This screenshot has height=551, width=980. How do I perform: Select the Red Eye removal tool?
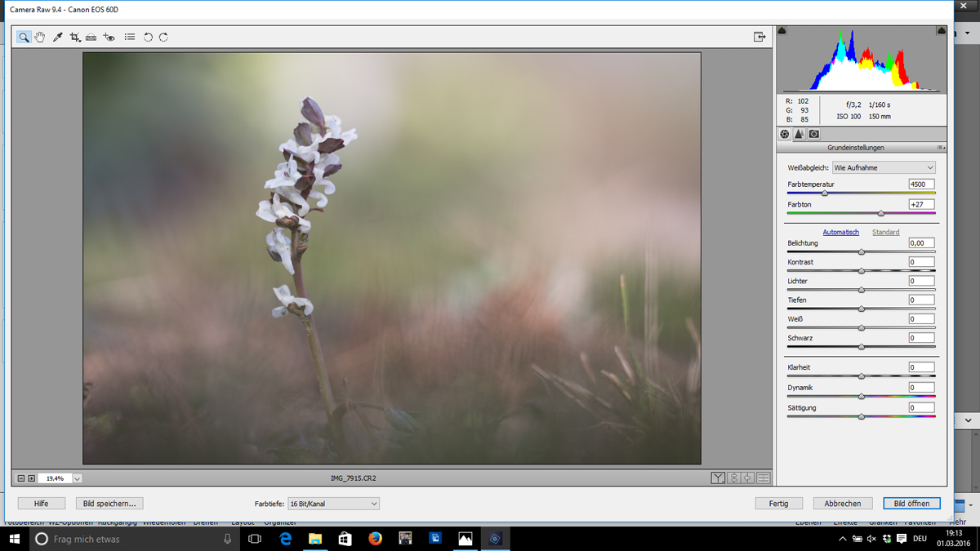click(x=109, y=37)
